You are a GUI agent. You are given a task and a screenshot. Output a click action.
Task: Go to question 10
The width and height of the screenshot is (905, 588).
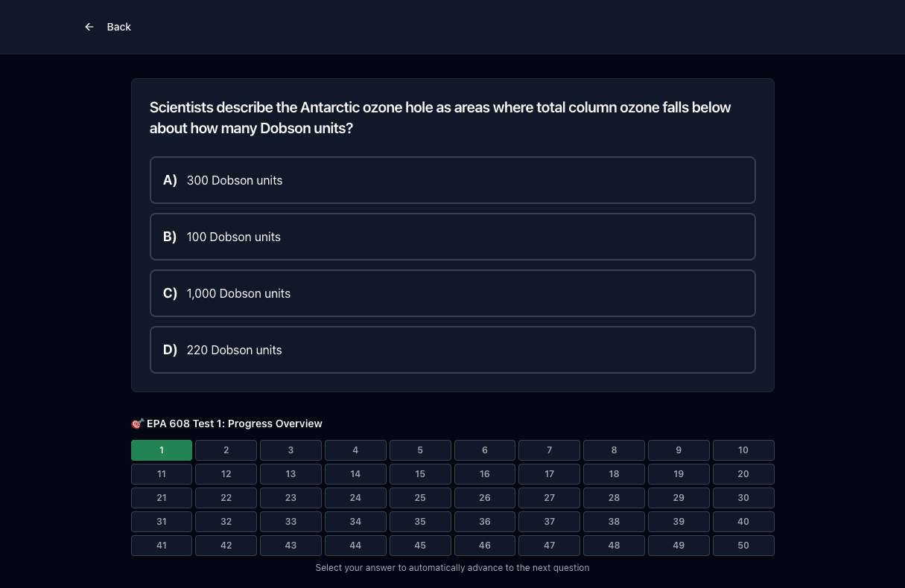(743, 450)
